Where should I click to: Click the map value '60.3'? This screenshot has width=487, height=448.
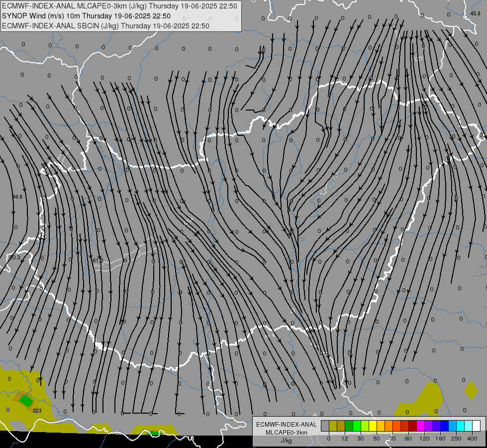click(14, 257)
